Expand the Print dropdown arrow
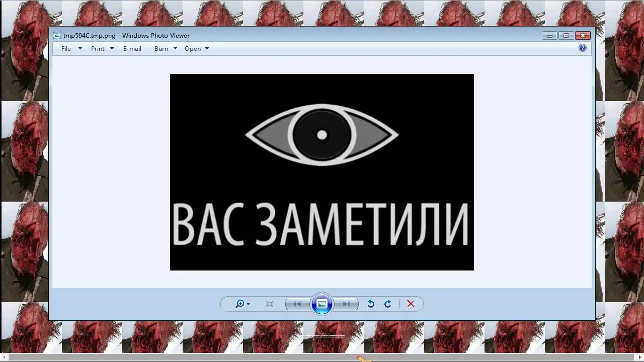The image size is (644, 362). coord(112,49)
